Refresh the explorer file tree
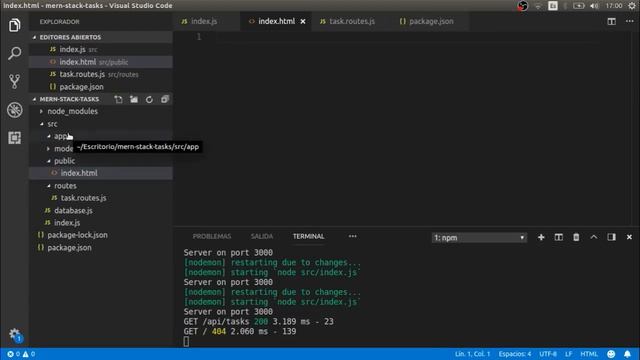The height and width of the screenshot is (360, 640). [149, 99]
